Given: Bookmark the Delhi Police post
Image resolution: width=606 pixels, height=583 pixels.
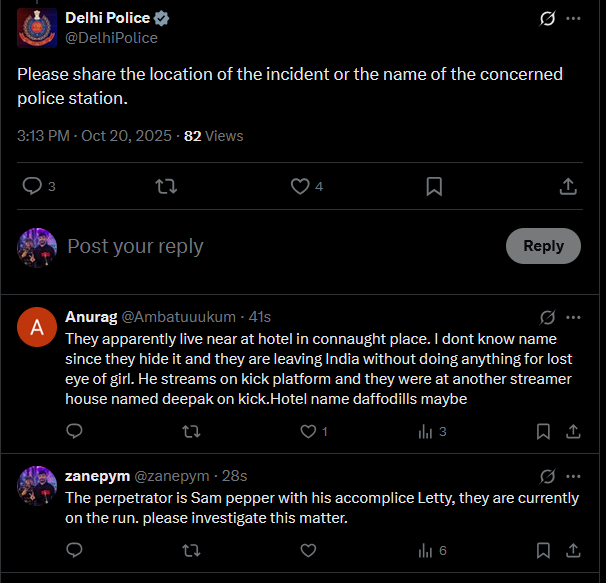Looking at the screenshot, I should (x=434, y=186).
